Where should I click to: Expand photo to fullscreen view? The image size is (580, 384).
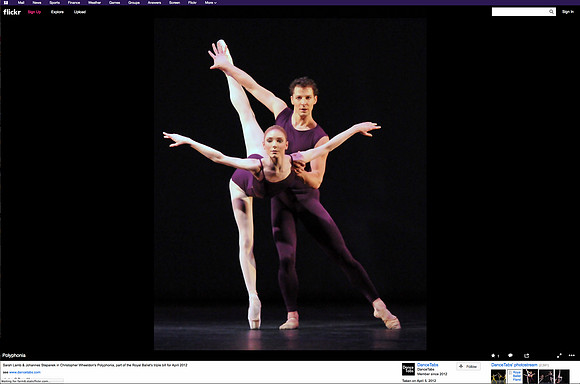[x=559, y=356]
